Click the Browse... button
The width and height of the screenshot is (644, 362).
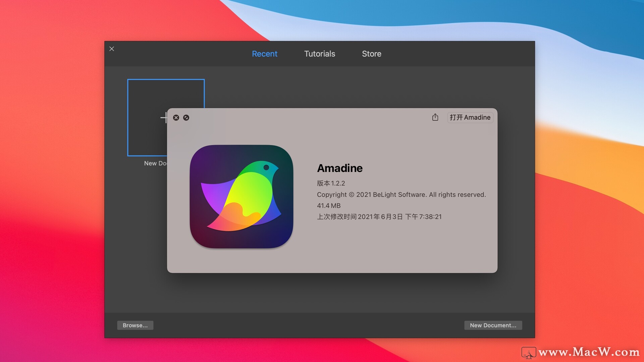click(135, 325)
